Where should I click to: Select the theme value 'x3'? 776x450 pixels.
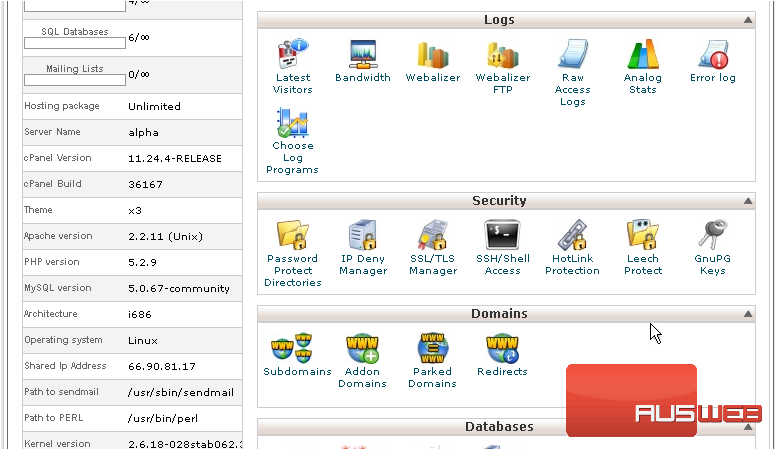click(x=135, y=210)
